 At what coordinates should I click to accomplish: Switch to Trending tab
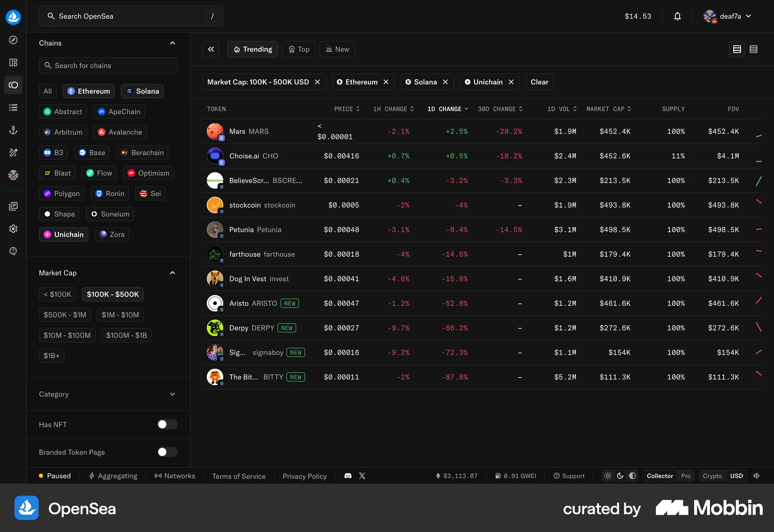pyautogui.click(x=253, y=49)
